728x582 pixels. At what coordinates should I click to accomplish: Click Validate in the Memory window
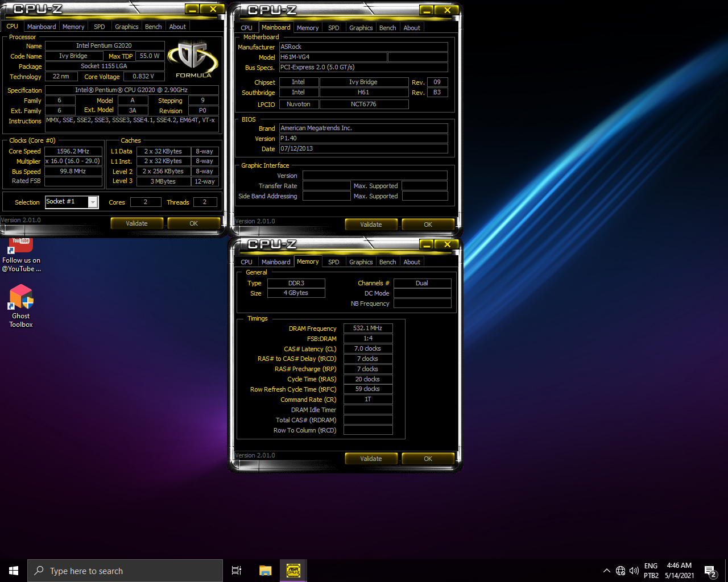(x=371, y=459)
